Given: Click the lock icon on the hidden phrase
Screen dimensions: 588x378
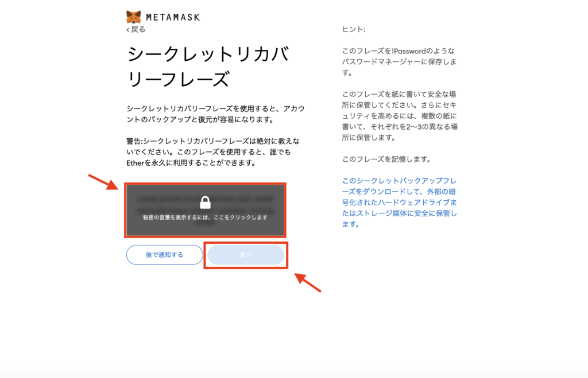Looking at the screenshot, I should click(205, 202).
